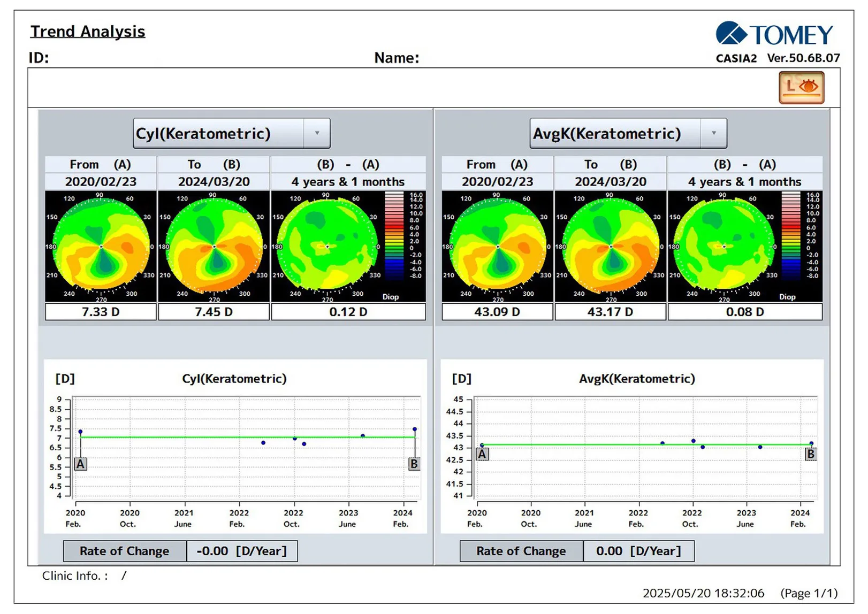Click the 7.33 D value box
The width and height of the screenshot is (868, 614).
pos(101,312)
